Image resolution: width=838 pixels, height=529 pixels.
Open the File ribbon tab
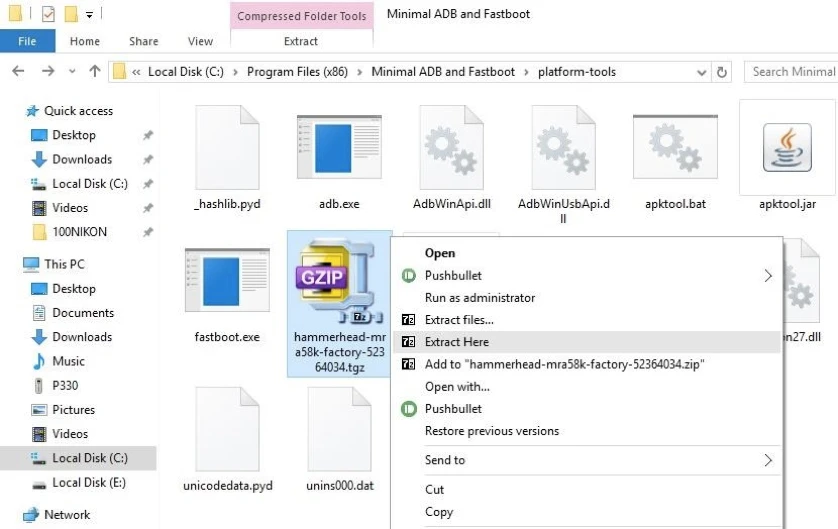pos(27,41)
